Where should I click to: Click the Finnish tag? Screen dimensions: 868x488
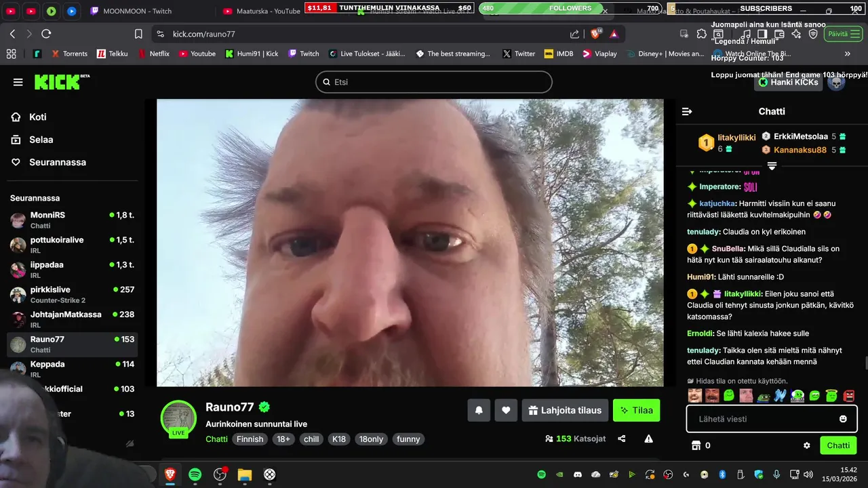click(x=250, y=439)
